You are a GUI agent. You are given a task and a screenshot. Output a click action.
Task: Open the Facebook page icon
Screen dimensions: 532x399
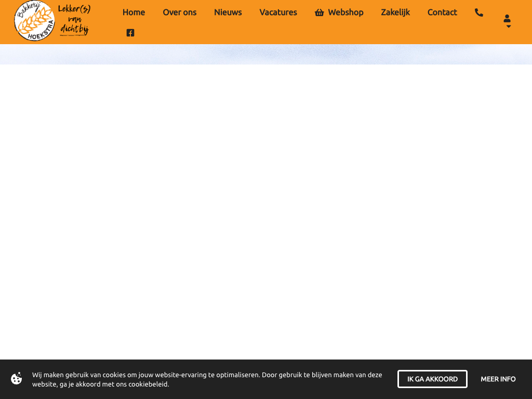pyautogui.click(x=130, y=33)
